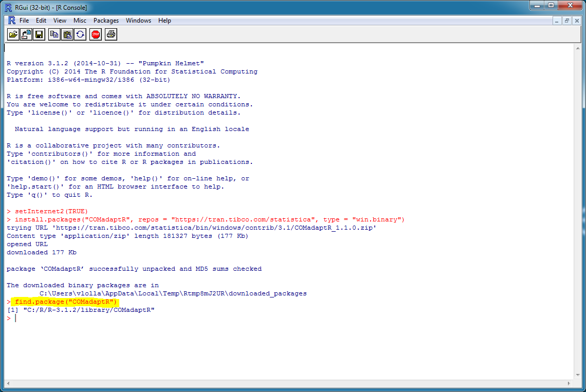
Task: Click the 'Content type application/zip' line
Action: point(127,236)
